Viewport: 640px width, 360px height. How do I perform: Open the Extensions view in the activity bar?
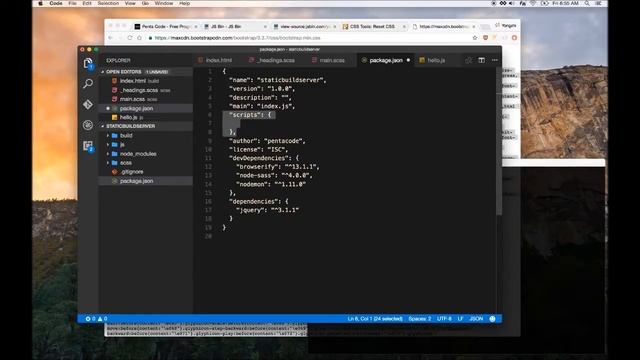(88, 146)
